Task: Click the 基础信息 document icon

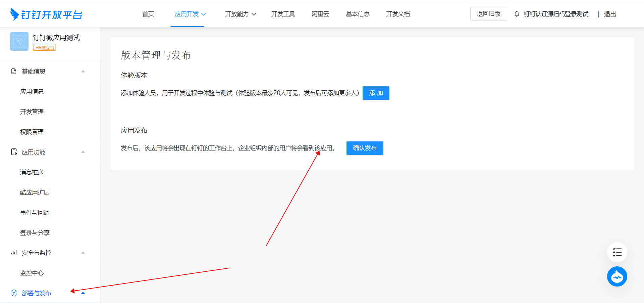Action: click(x=14, y=71)
